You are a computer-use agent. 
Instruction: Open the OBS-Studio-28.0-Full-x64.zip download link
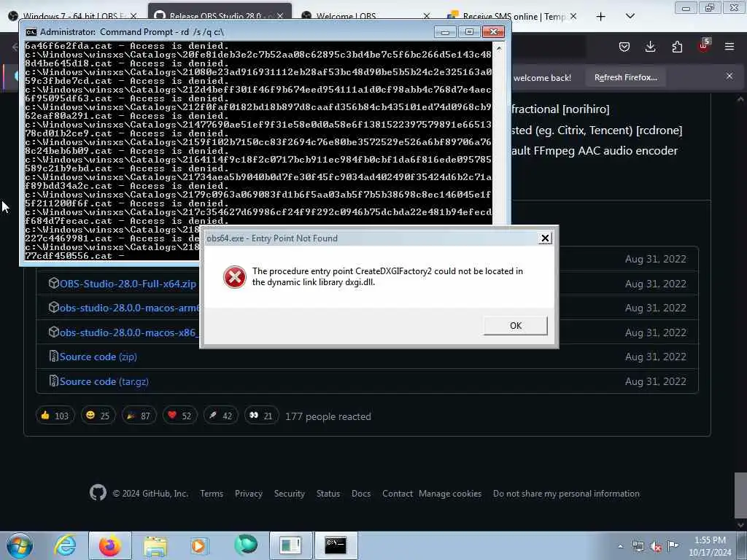128,284
